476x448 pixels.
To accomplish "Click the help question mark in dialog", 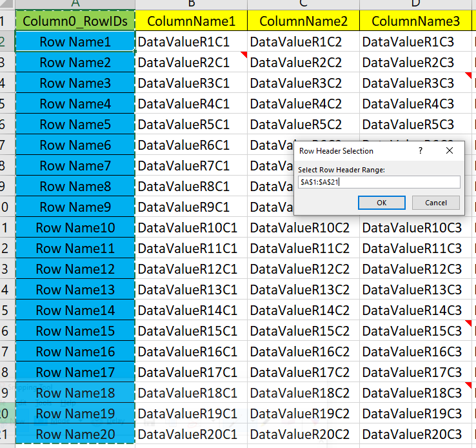I will pyautogui.click(x=421, y=150).
